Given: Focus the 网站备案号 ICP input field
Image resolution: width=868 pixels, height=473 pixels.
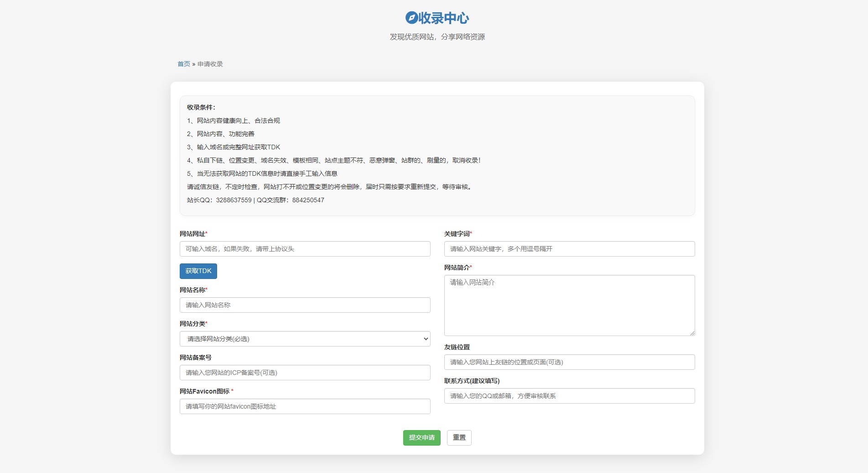Looking at the screenshot, I should click(x=305, y=373).
